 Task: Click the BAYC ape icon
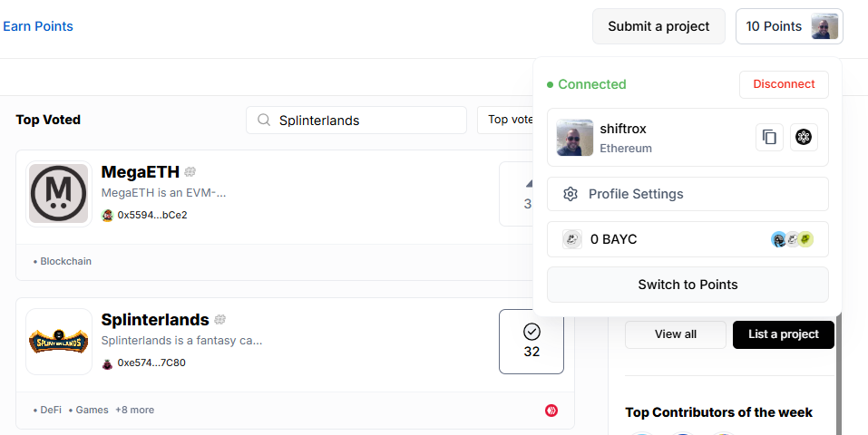571,239
